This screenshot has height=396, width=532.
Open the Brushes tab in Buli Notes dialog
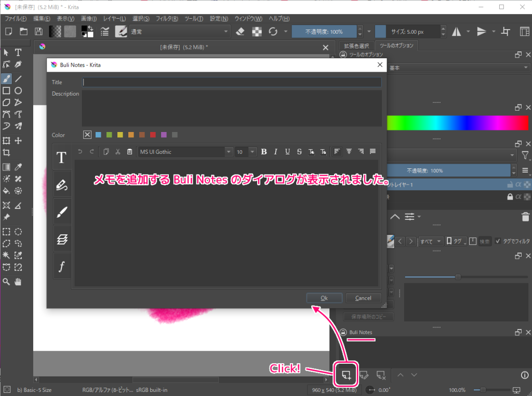(x=62, y=212)
